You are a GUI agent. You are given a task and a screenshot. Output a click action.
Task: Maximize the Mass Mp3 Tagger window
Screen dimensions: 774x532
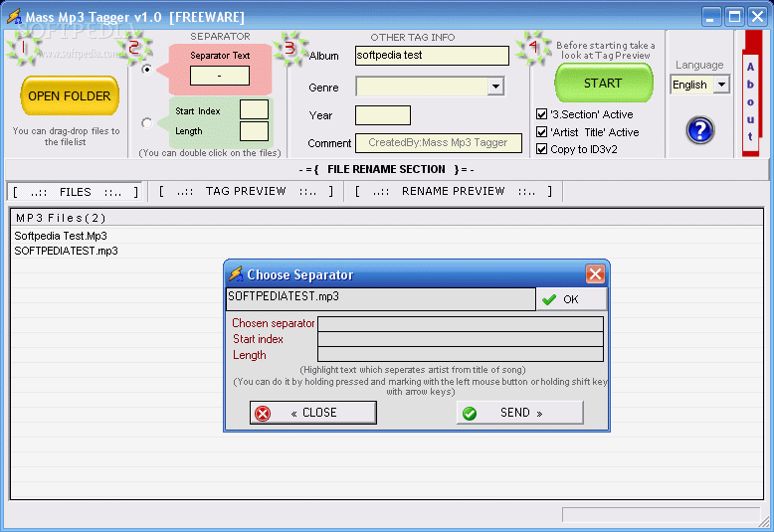click(734, 17)
